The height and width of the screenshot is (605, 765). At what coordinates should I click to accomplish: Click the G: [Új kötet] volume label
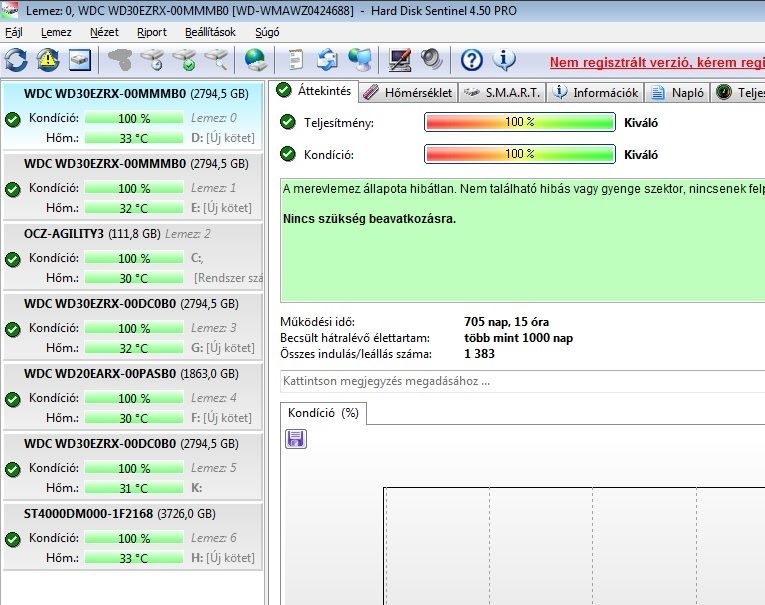(223, 348)
